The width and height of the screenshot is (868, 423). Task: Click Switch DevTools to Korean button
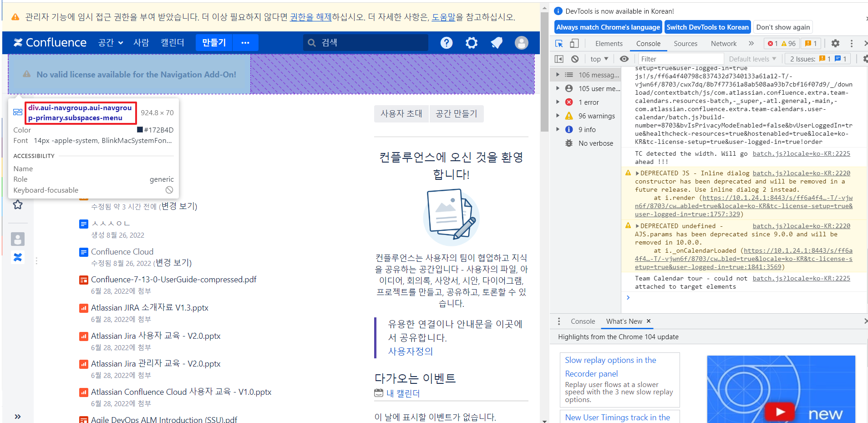click(x=708, y=27)
